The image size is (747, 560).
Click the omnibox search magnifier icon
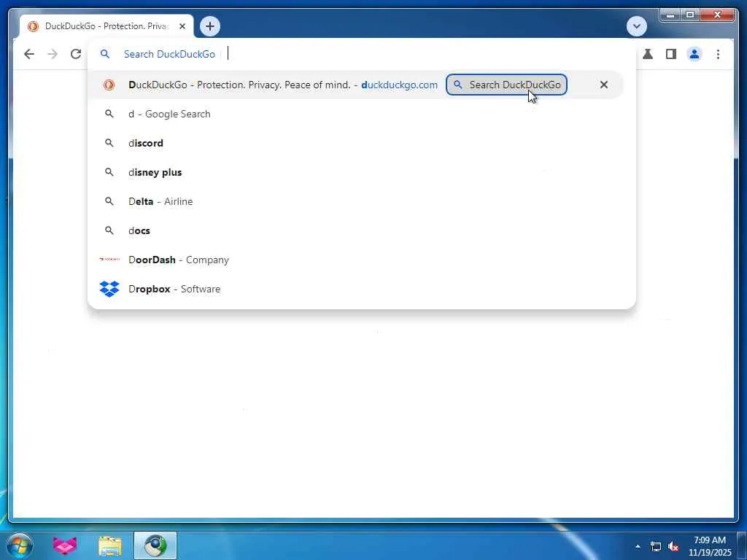click(105, 54)
